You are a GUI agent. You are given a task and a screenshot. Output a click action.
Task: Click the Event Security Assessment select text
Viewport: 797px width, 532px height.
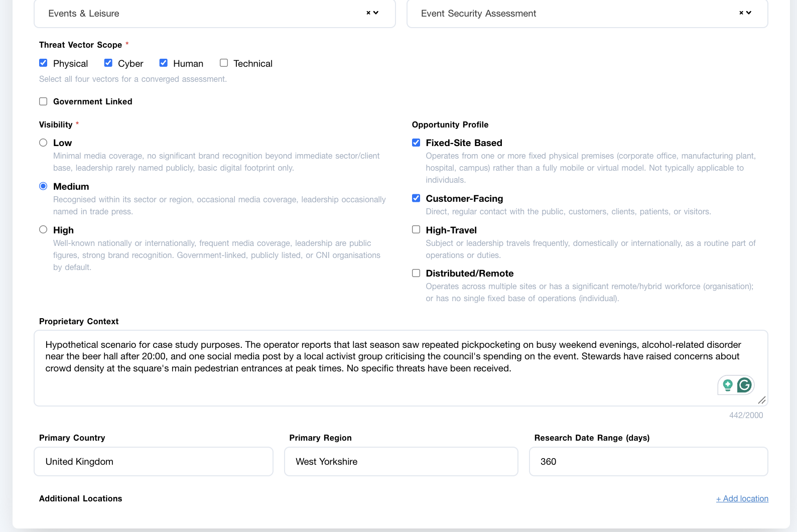(478, 14)
